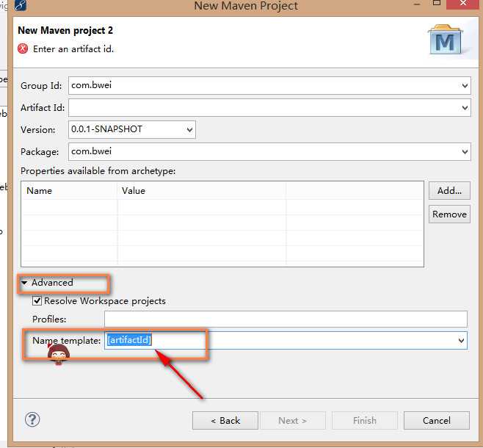Minimize the New Maven Project window
483x448 pixels.
[417, 4]
